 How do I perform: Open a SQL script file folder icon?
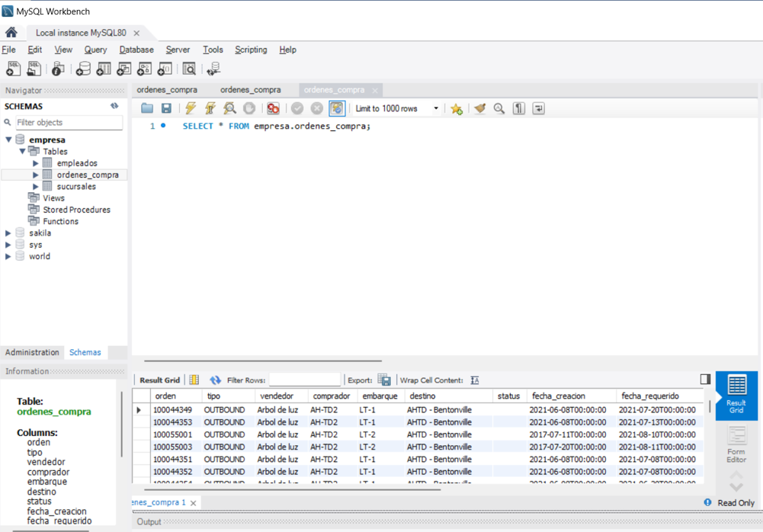tap(147, 108)
